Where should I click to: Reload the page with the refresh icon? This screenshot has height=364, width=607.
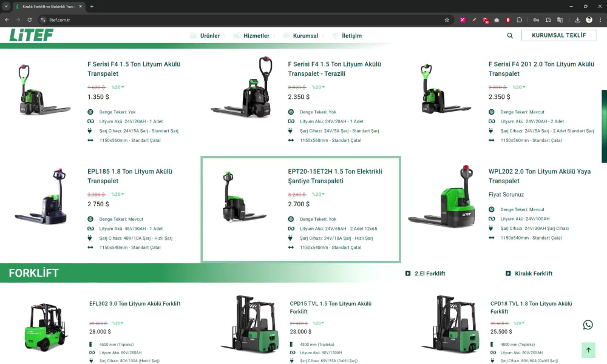tap(29, 20)
